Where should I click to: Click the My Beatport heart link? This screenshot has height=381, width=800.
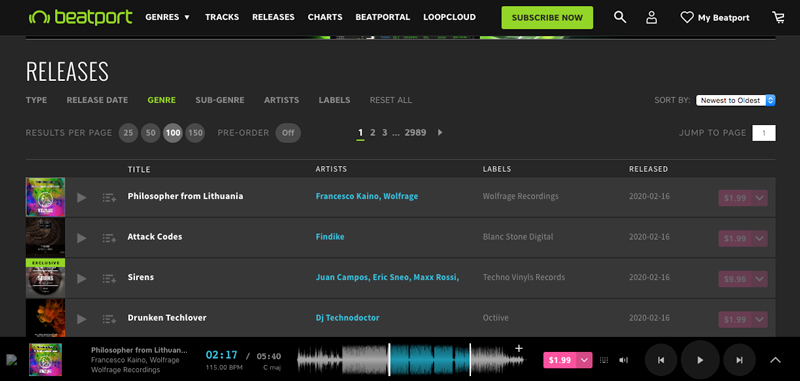click(715, 18)
